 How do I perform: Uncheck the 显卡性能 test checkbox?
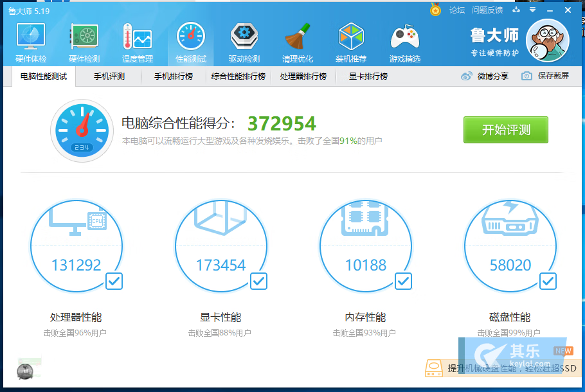coord(258,281)
